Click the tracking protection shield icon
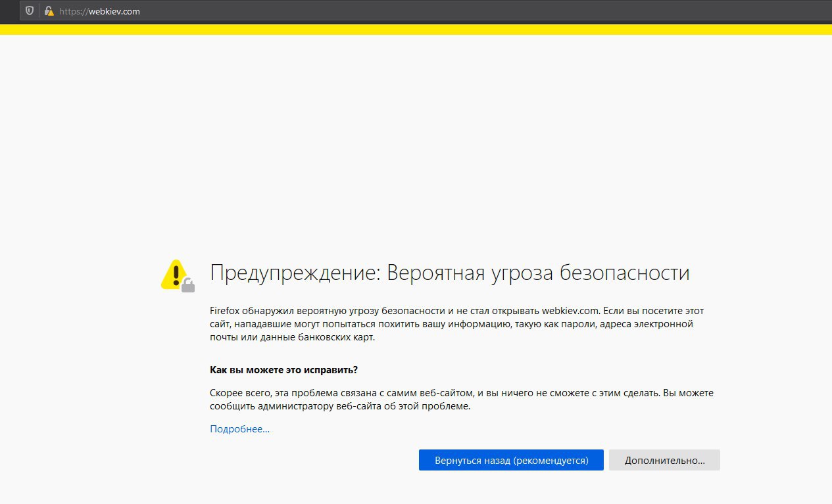The width and height of the screenshot is (832, 504). [29, 11]
